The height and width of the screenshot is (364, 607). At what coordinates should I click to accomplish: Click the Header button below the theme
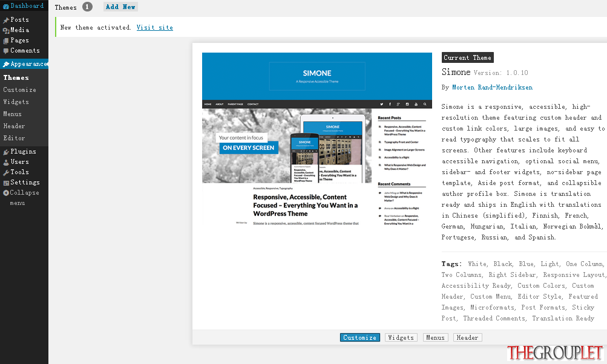pos(468,337)
